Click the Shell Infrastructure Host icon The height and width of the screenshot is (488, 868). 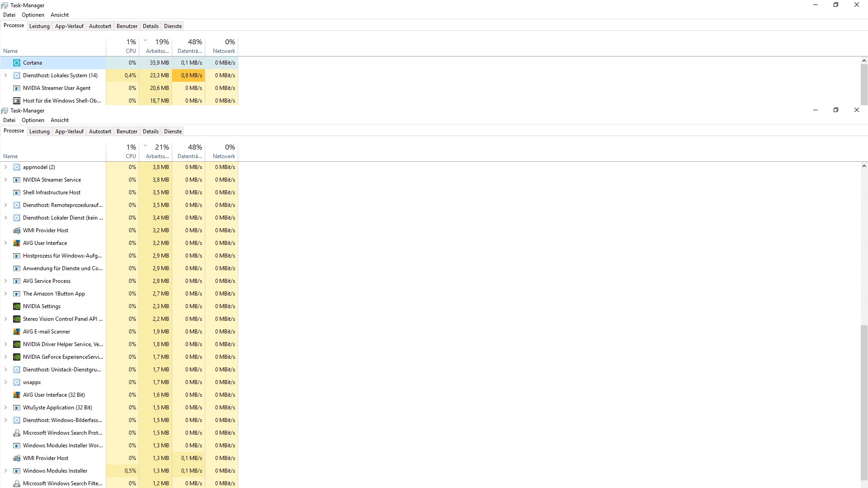(17, 192)
